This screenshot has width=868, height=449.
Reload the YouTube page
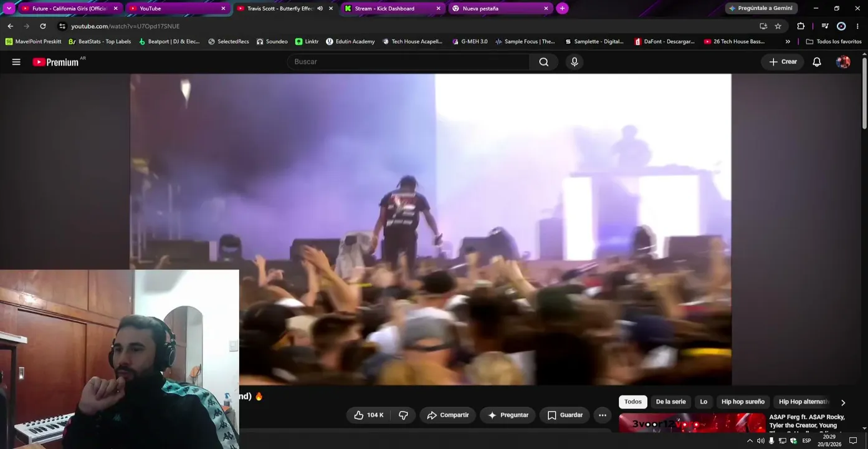tap(42, 26)
